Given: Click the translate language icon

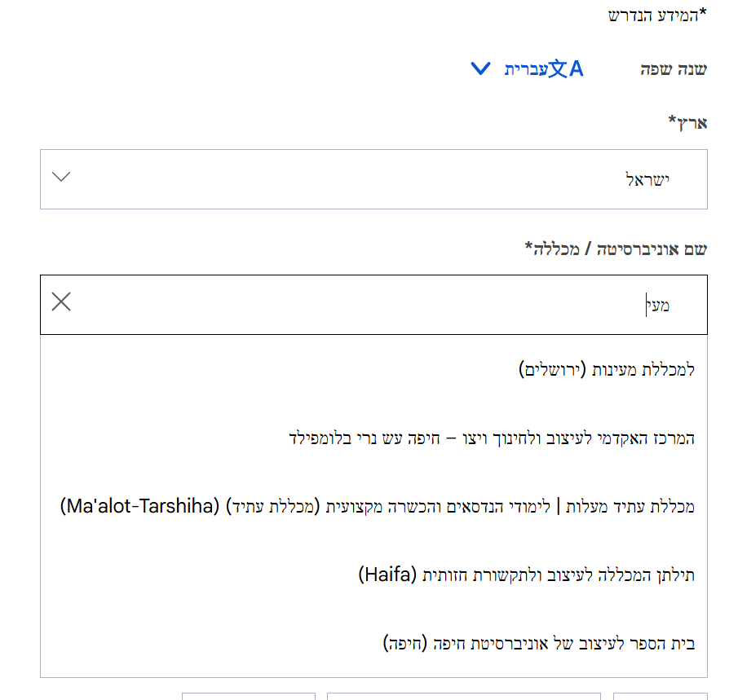Looking at the screenshot, I should [566, 68].
